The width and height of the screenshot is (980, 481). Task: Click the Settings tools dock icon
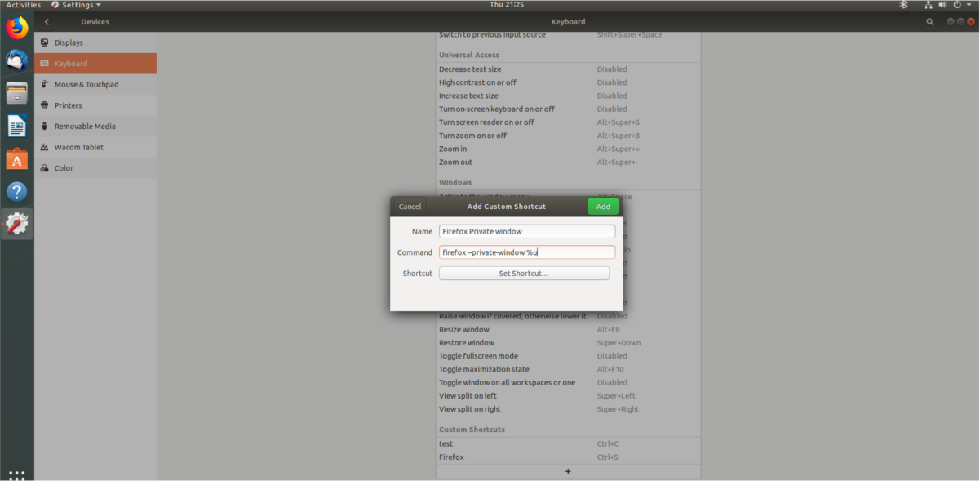point(16,224)
